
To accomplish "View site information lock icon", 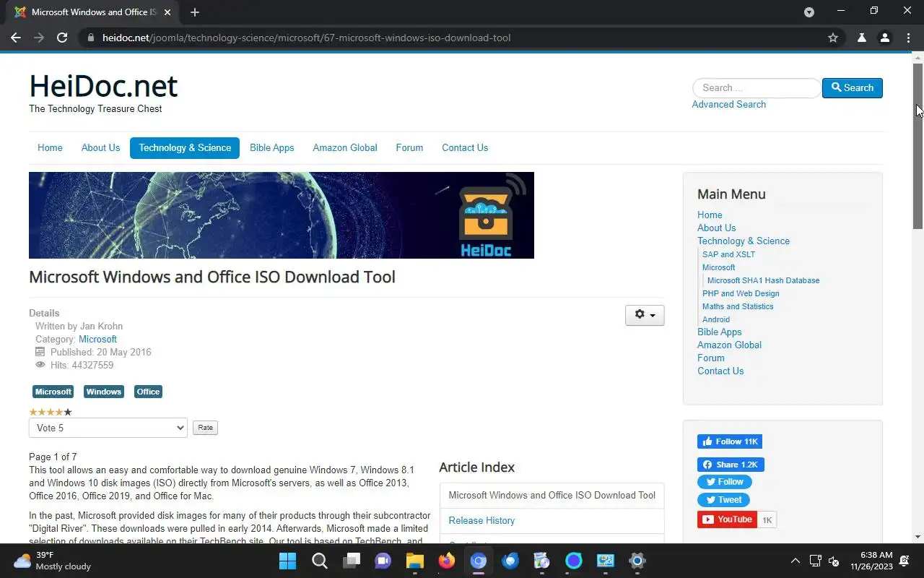I will coord(90,38).
